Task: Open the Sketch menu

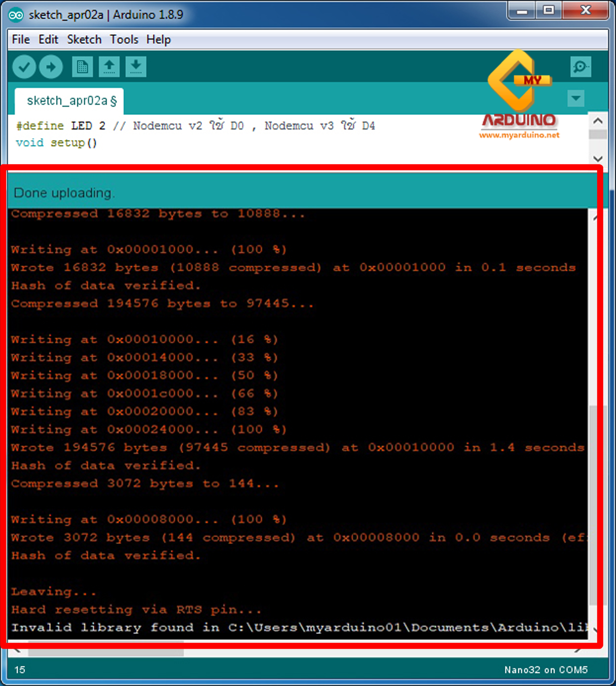Action: click(84, 40)
